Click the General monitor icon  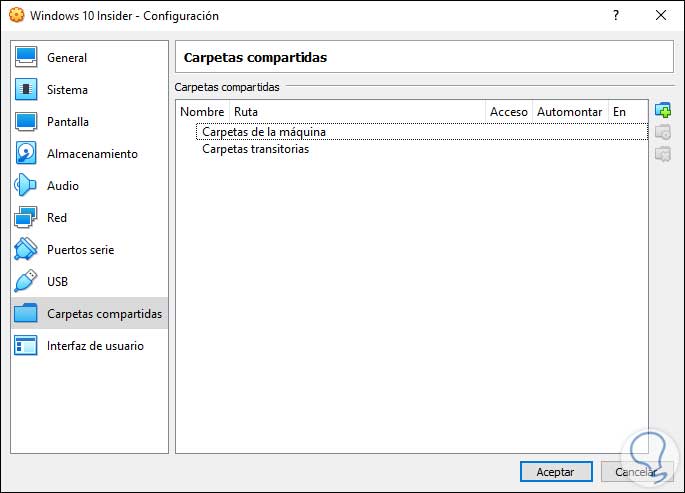tap(27, 58)
